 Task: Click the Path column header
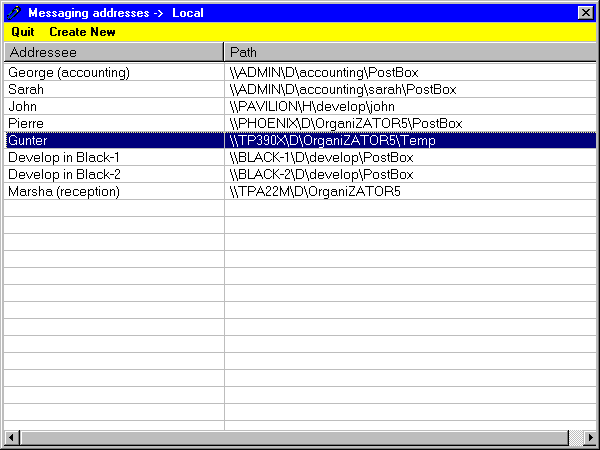408,51
